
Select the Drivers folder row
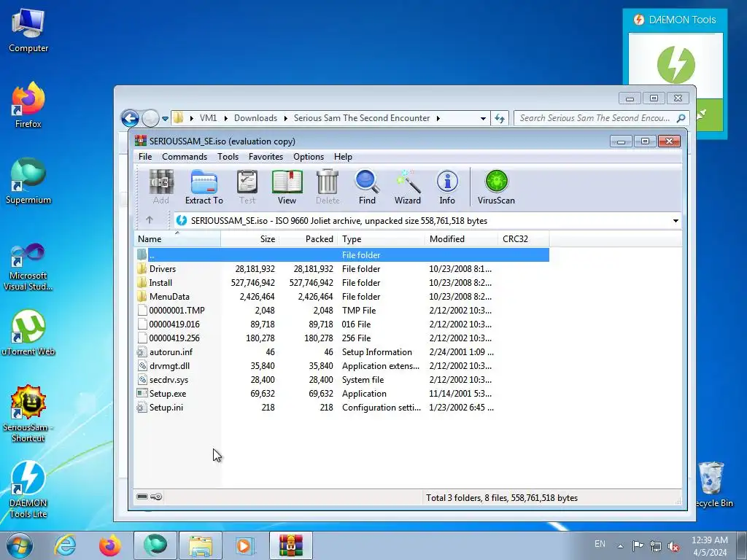click(x=341, y=268)
